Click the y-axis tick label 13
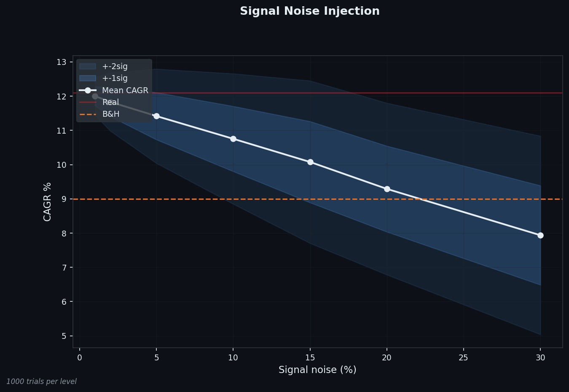 point(62,62)
